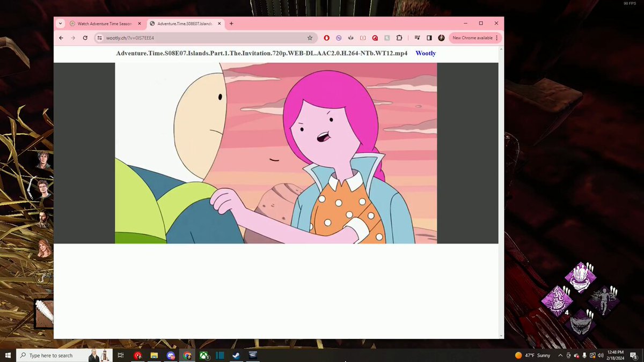Click the top purple perk icon in game
Screen dimensions: 644x362
pos(580,277)
